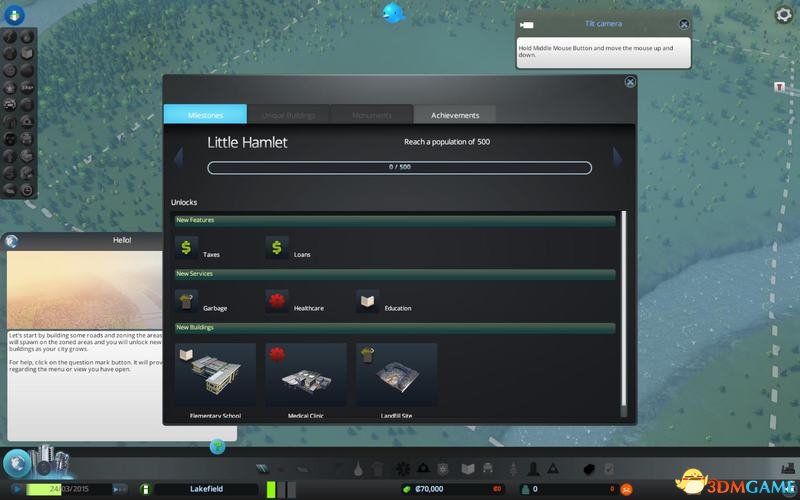This screenshot has height=500, width=800.
Task: Open the Public Transport toolbar icon
Action: tap(488, 468)
